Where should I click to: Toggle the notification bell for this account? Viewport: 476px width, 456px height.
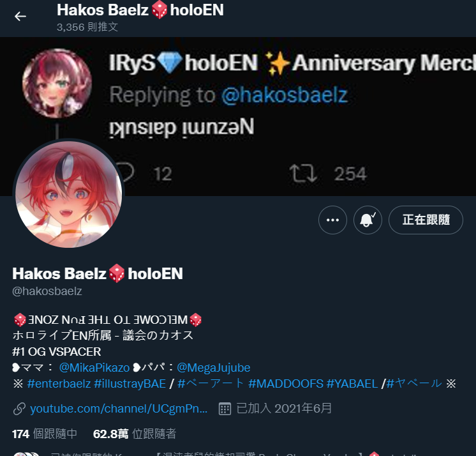368,220
